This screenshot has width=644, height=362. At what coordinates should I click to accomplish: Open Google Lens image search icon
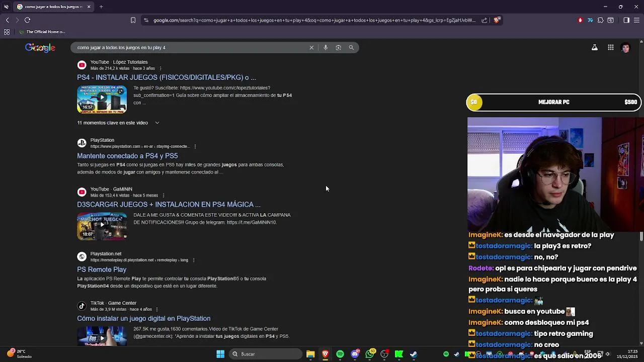coord(338,48)
